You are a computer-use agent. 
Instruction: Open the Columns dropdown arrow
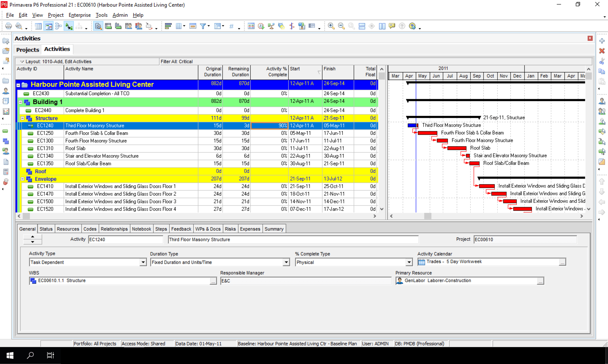(184, 26)
